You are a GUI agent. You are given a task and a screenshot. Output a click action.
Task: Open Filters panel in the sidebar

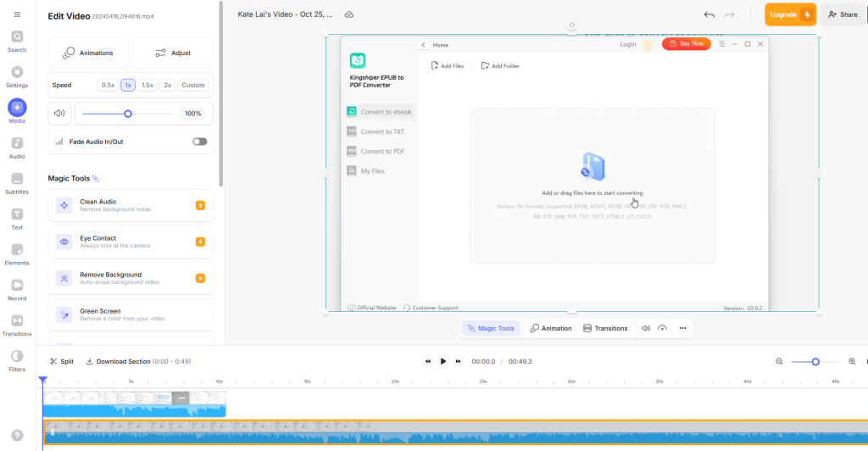point(17,360)
